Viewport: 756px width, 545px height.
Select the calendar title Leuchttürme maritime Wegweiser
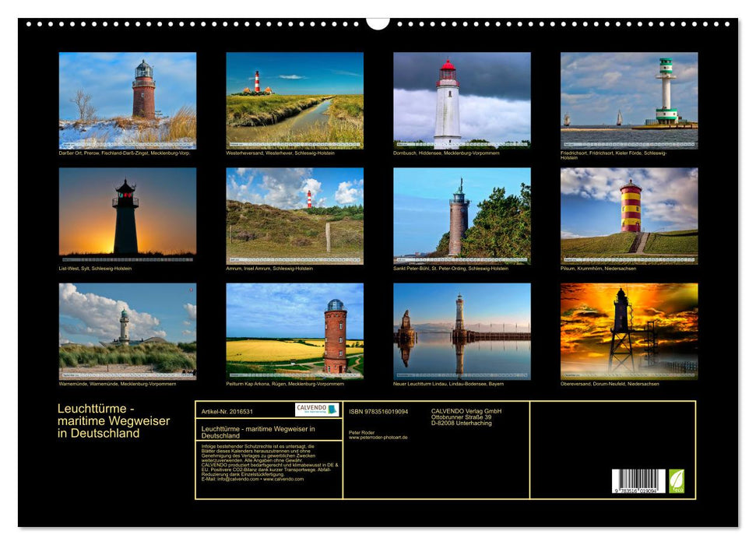[113, 420]
